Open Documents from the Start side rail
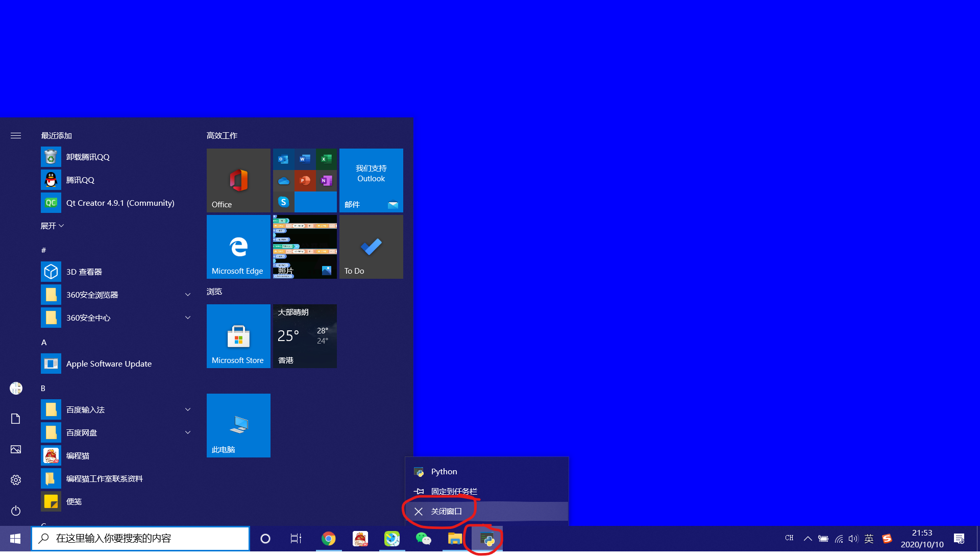Viewport: 980px width, 556px height. pos(16,419)
